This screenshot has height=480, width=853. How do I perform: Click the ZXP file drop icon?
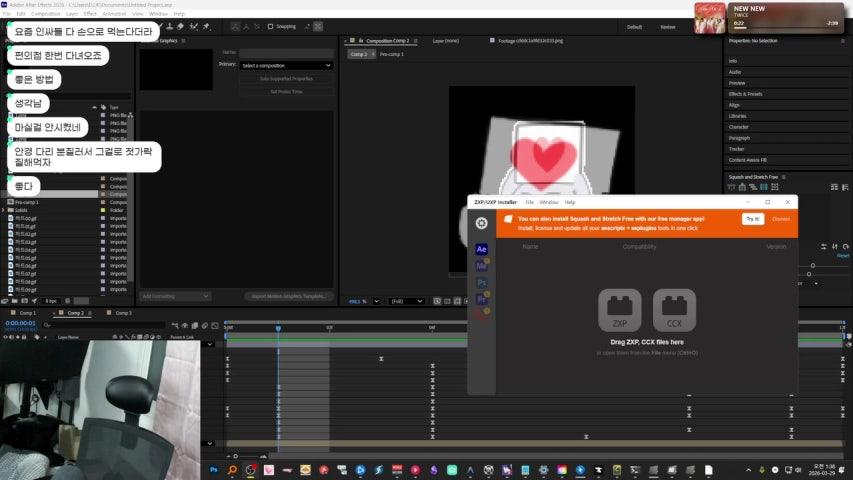point(619,310)
